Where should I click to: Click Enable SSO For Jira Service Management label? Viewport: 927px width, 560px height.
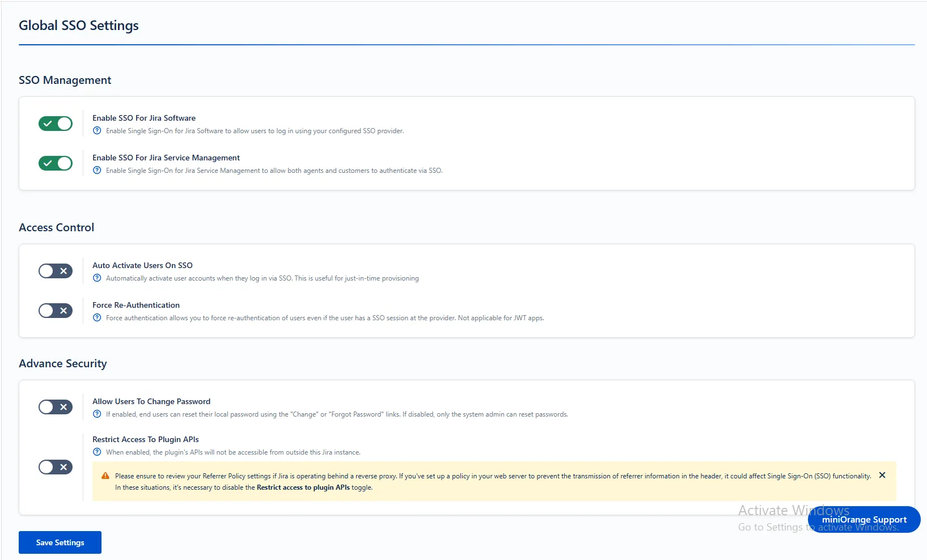click(x=166, y=158)
